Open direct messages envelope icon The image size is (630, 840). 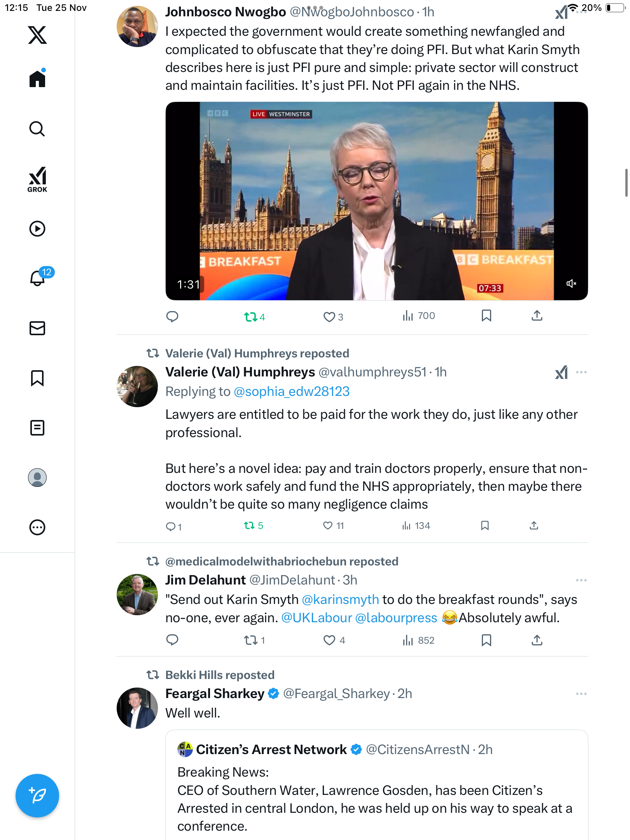[x=37, y=328]
